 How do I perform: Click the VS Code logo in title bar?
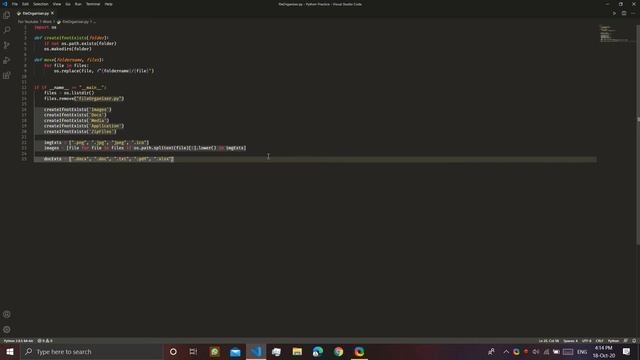click(5, 4)
